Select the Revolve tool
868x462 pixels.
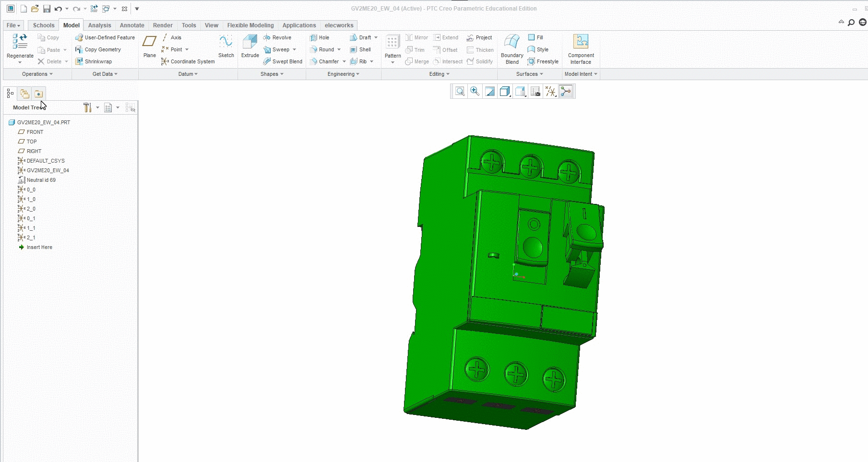point(277,37)
